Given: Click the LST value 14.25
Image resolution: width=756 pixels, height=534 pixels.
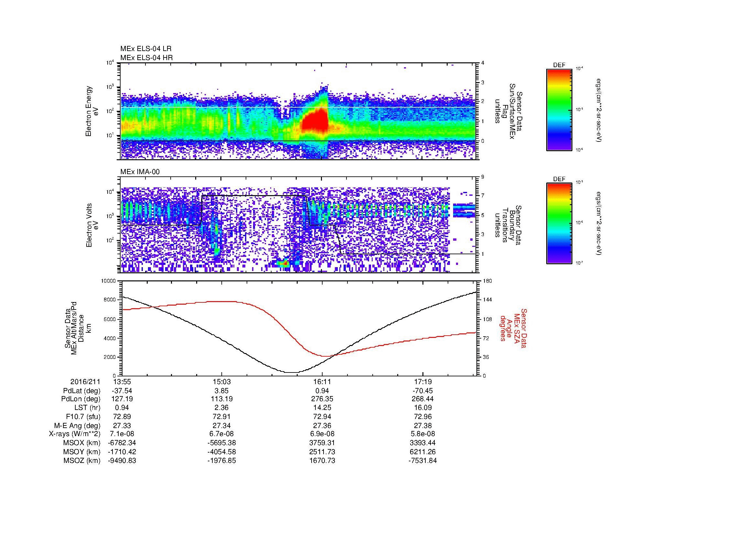Looking at the screenshot, I should [x=322, y=408].
